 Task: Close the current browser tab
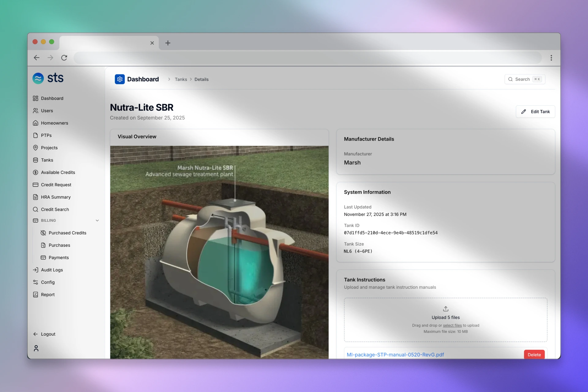click(152, 43)
